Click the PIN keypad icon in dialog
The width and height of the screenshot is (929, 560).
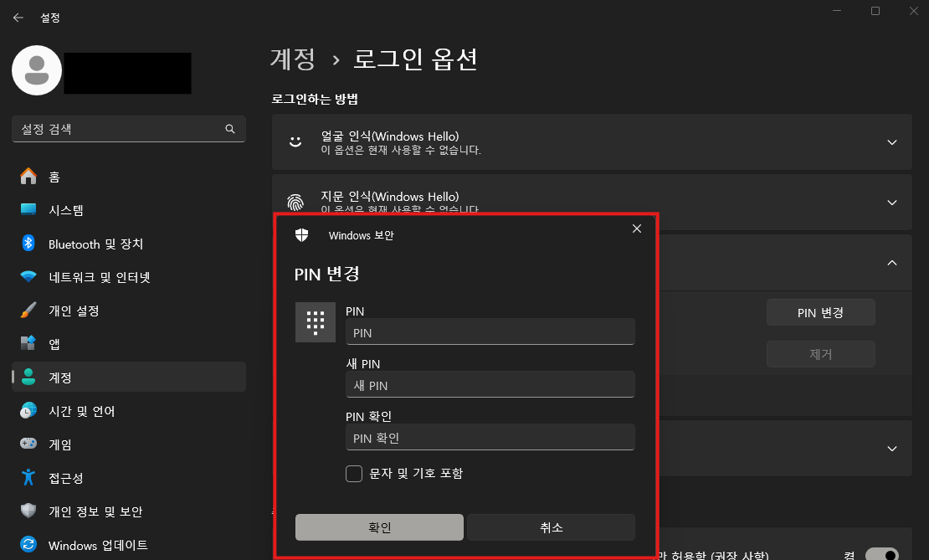(x=316, y=322)
